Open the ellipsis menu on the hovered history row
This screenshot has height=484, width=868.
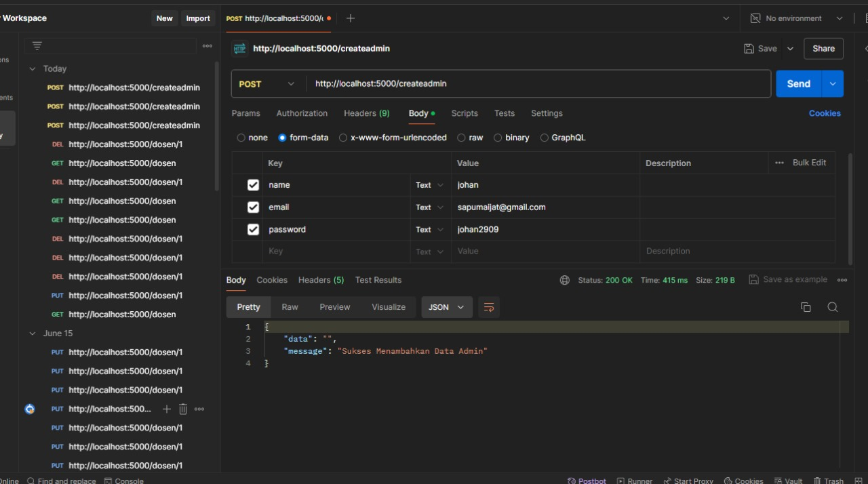[x=199, y=409]
